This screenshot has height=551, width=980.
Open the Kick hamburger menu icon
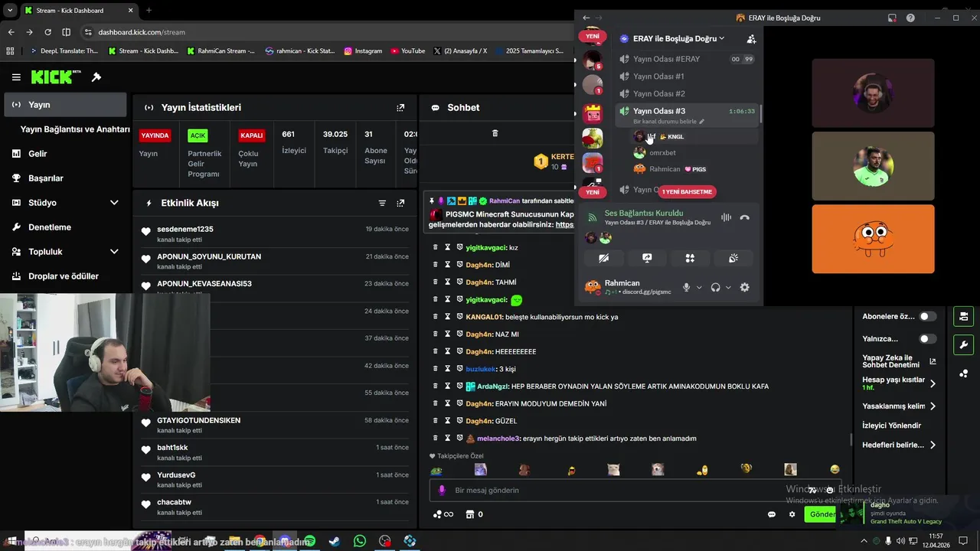tap(16, 77)
